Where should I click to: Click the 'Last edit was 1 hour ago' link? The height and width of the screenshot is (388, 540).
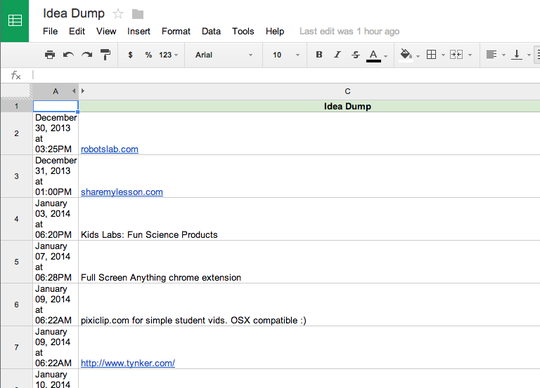point(349,31)
